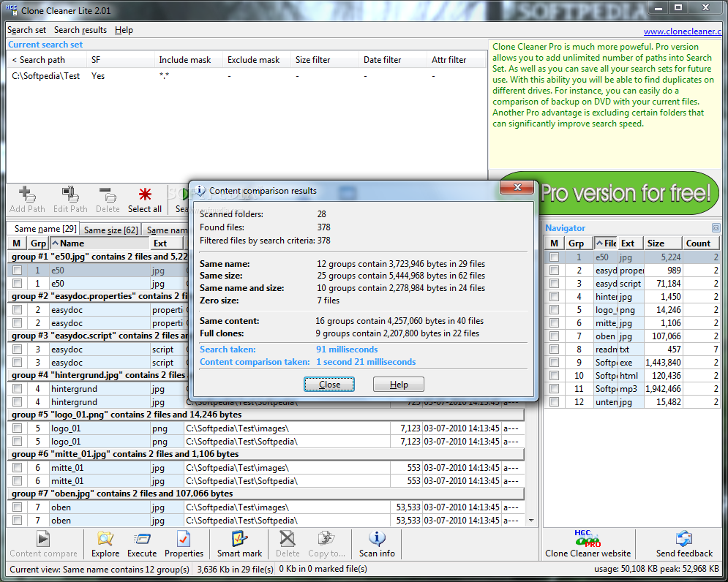The height and width of the screenshot is (582, 728).
Task: Check Navigator group 12 unten checkbox
Action: point(554,401)
